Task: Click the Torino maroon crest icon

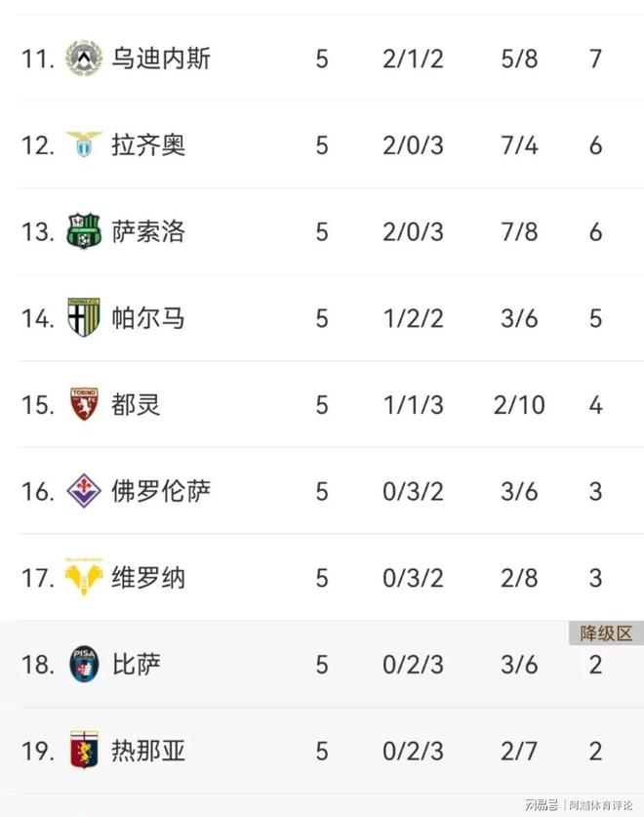Action: 84,404
